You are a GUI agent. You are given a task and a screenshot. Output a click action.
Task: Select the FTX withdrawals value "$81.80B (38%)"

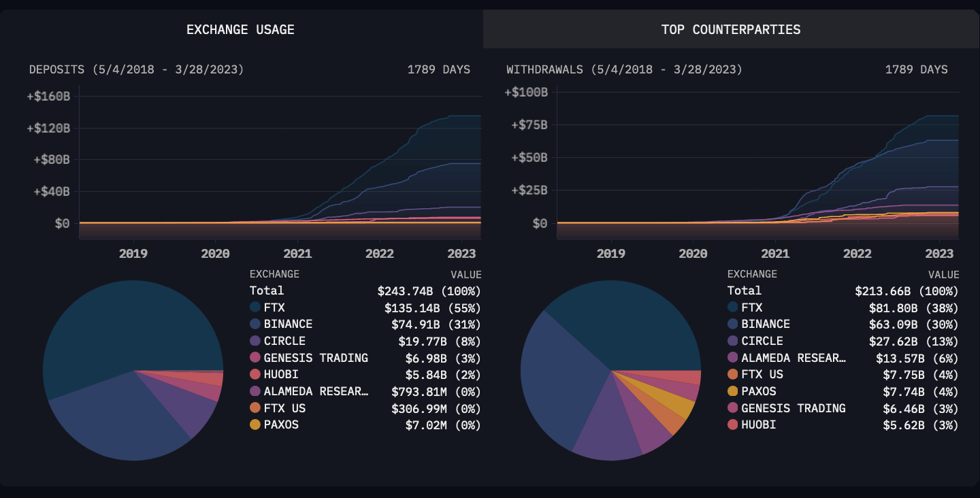914,308
